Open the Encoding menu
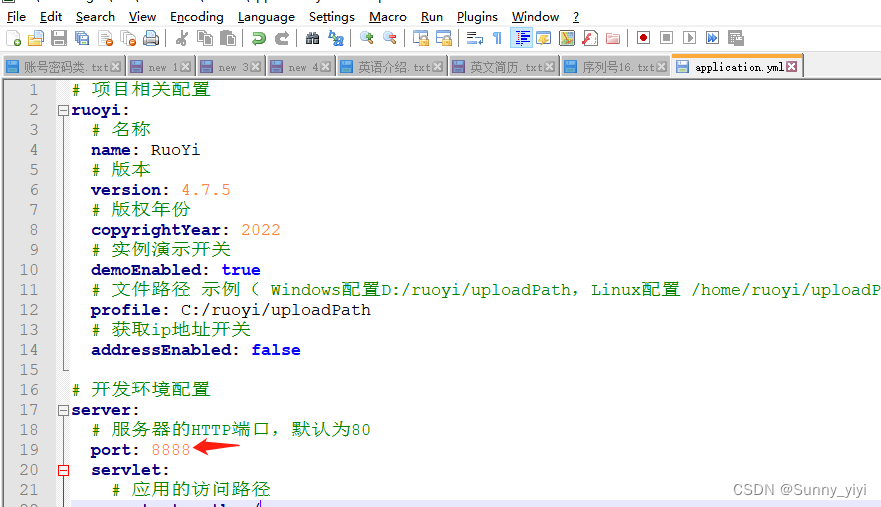881x507 pixels. [x=197, y=17]
